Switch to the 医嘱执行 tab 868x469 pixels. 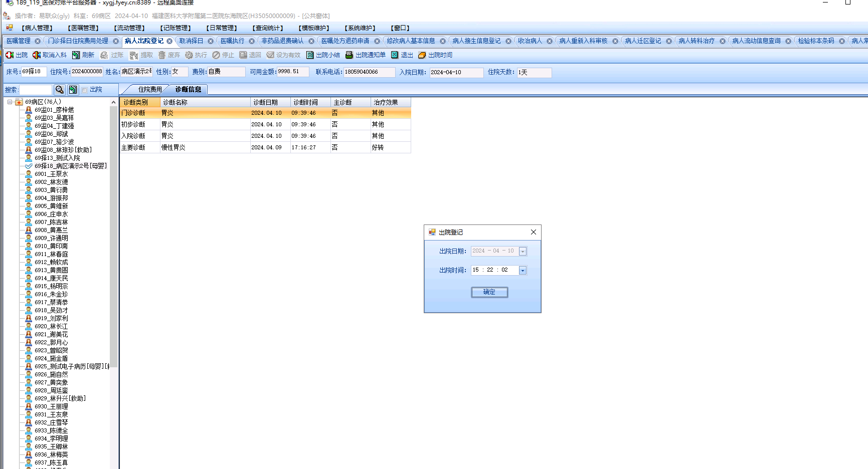(233, 41)
